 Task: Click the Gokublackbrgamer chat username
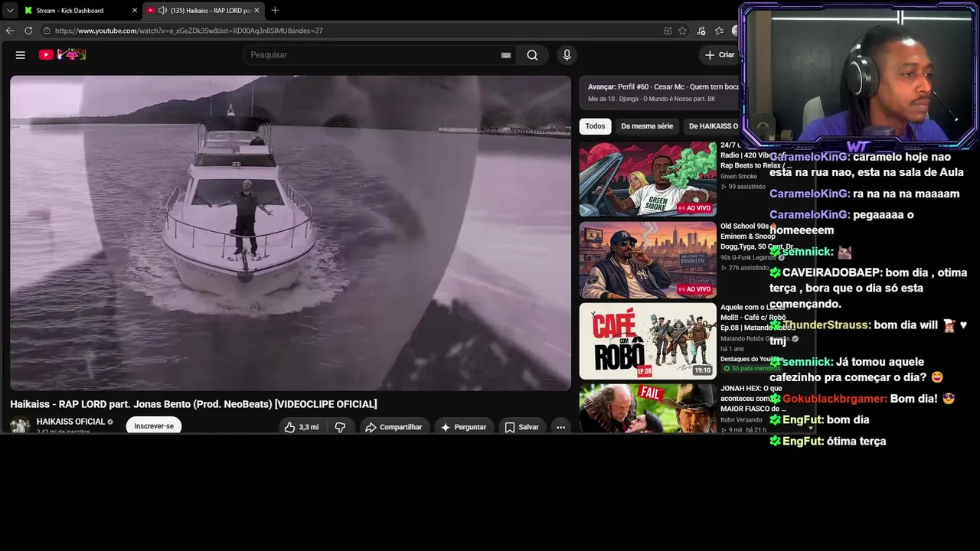tap(835, 399)
